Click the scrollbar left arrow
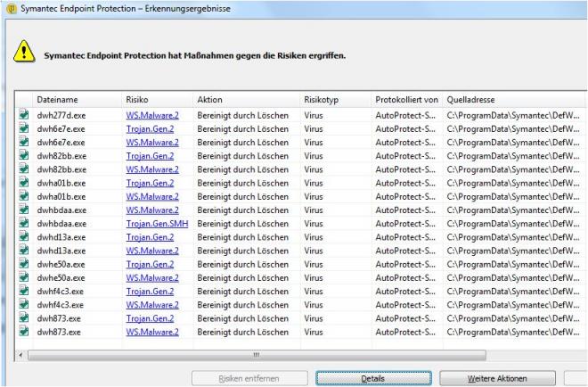 click(x=21, y=355)
